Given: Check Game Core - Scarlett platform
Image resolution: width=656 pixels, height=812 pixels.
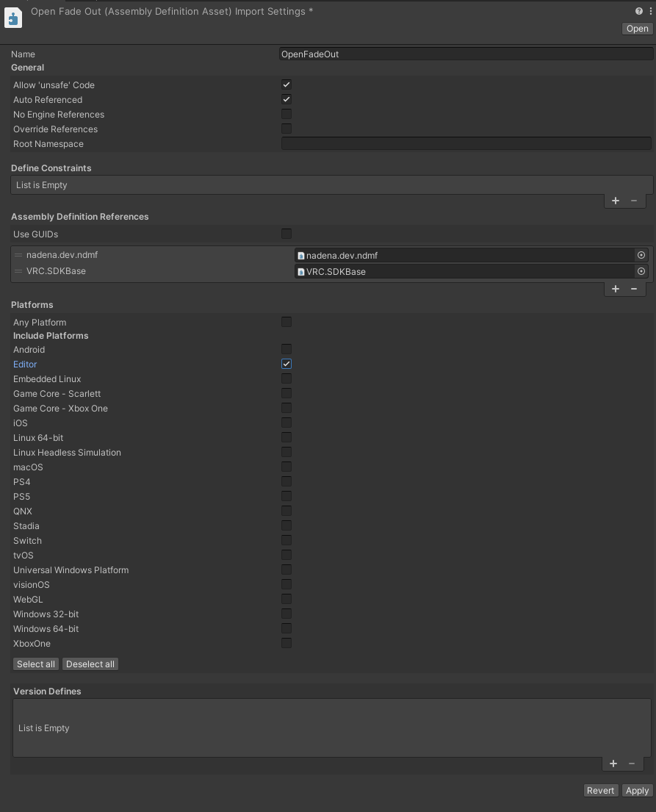Looking at the screenshot, I should pos(286,393).
